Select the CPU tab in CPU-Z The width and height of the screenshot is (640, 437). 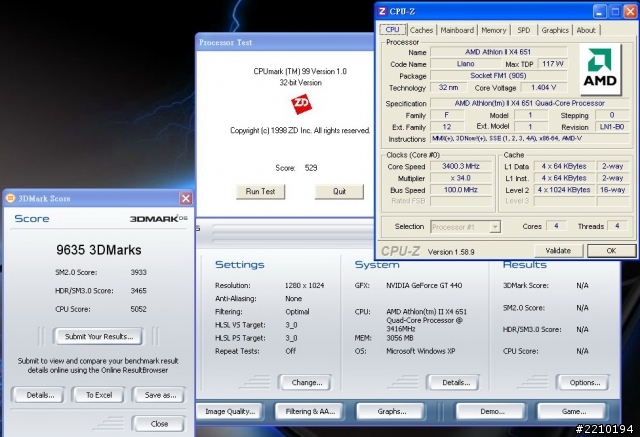pos(393,29)
